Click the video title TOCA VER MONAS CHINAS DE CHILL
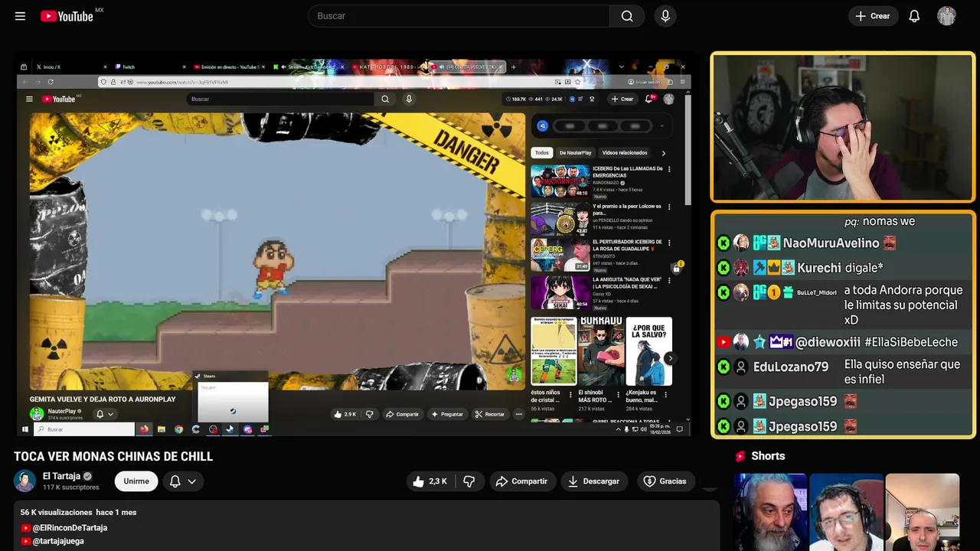Screen dimensions: 980x551 [113, 457]
